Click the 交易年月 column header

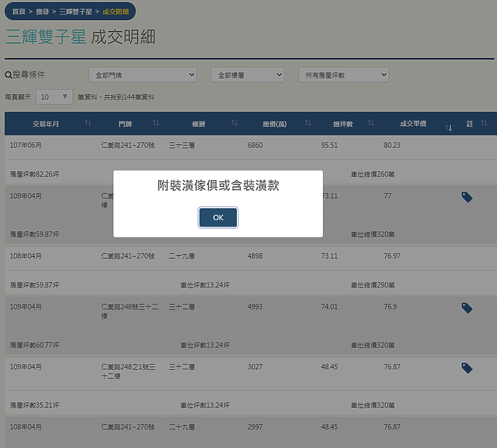46,124
